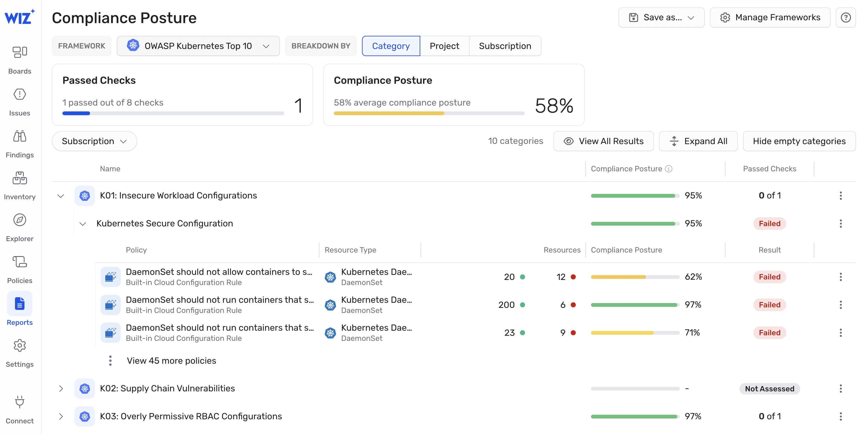Click the K01 Kubernetes category icon
Viewport: 868px width, 434px height.
click(x=84, y=196)
